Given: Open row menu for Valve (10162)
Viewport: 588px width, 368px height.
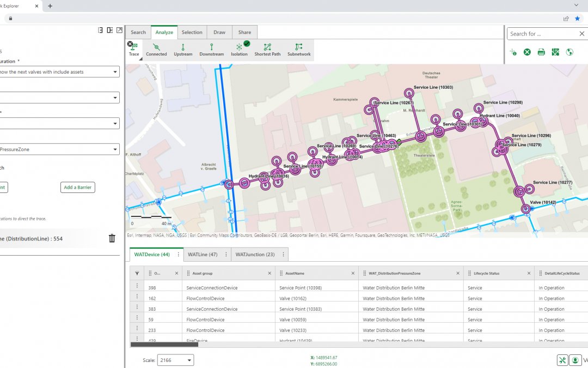Looking at the screenshot, I should click(137, 296).
